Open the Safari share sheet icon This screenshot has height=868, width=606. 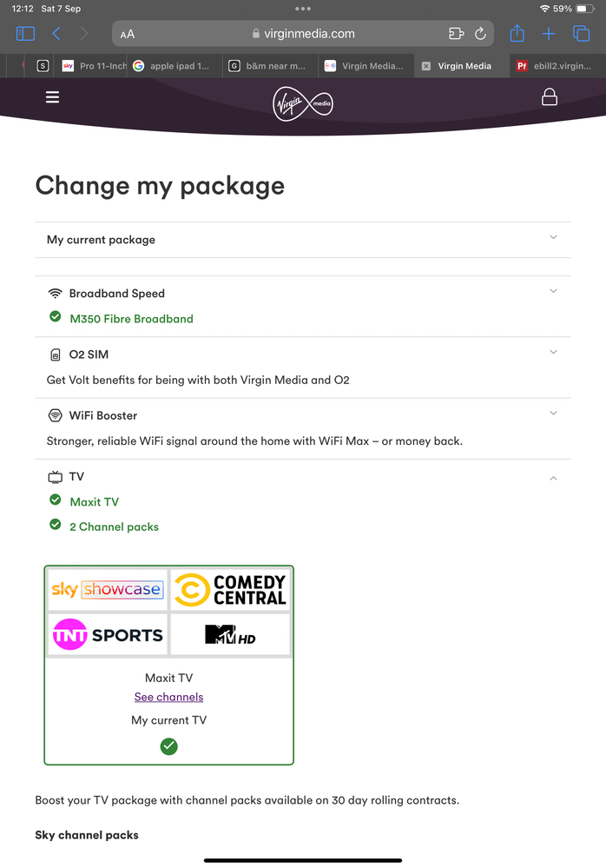pos(517,33)
